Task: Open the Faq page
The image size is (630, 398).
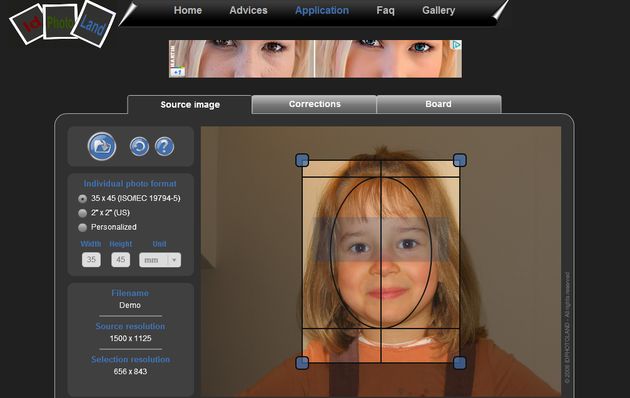Action: [385, 10]
